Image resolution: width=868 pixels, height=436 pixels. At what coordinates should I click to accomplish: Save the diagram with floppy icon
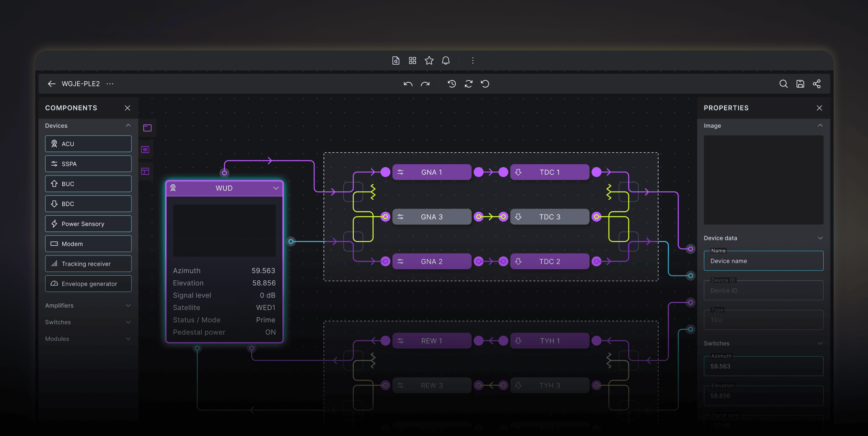(800, 84)
